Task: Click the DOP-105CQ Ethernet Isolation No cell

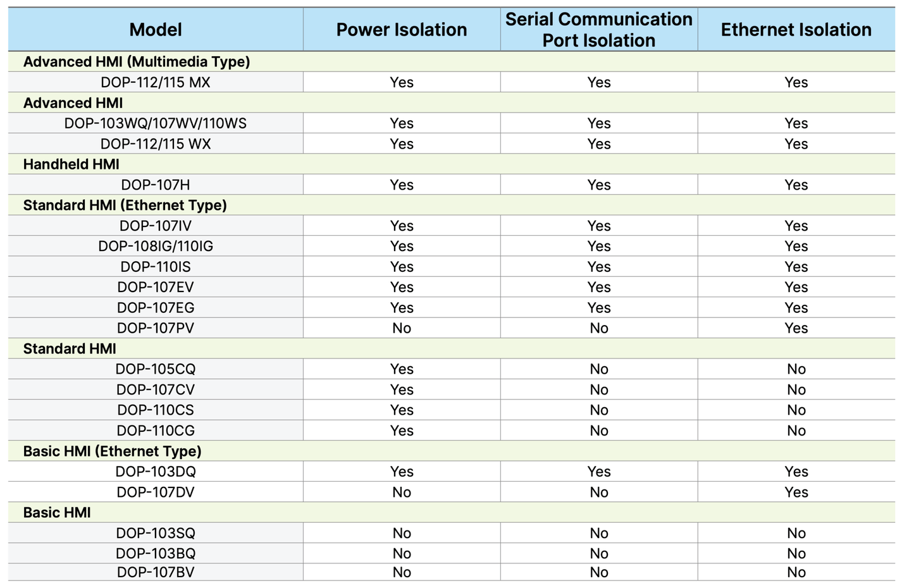Action: click(x=796, y=369)
